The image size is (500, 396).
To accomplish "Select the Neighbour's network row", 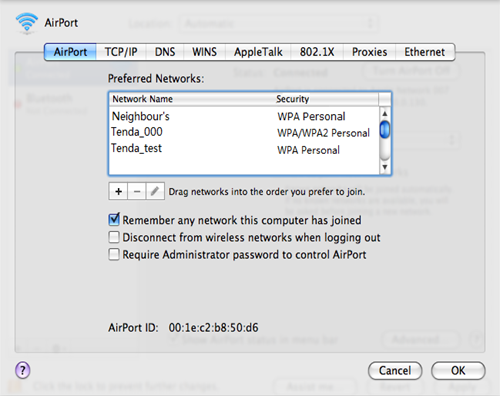I will click(x=244, y=116).
